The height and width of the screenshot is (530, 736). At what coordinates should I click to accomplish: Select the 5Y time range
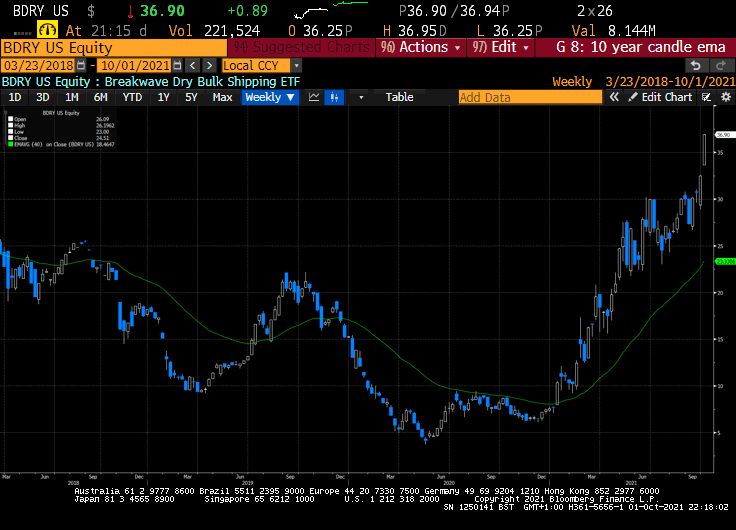[x=191, y=97]
